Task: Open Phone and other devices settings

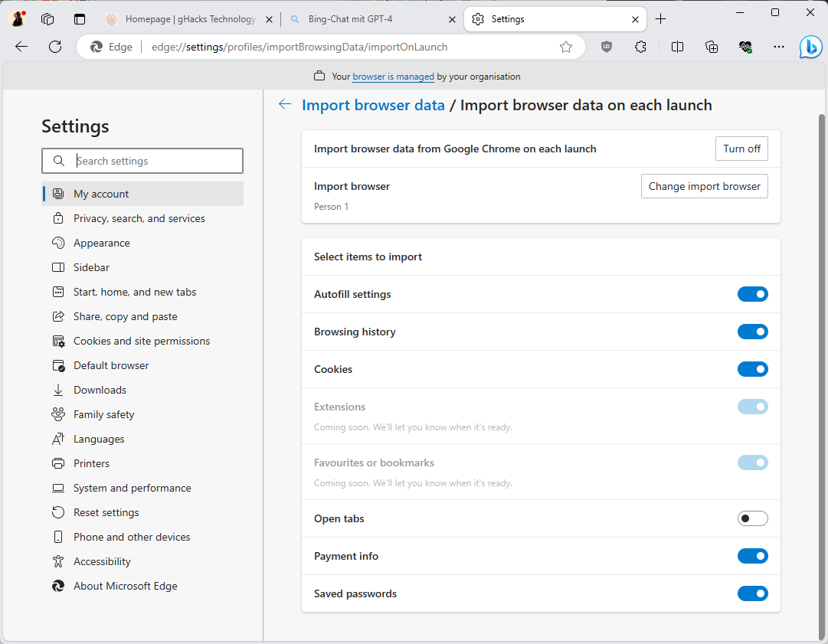Action: pos(142,537)
